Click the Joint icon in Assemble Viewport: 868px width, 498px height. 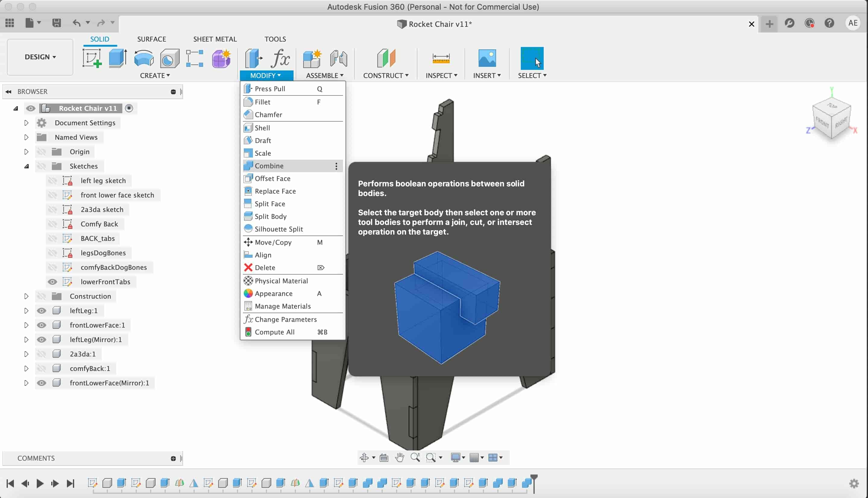[x=338, y=58]
